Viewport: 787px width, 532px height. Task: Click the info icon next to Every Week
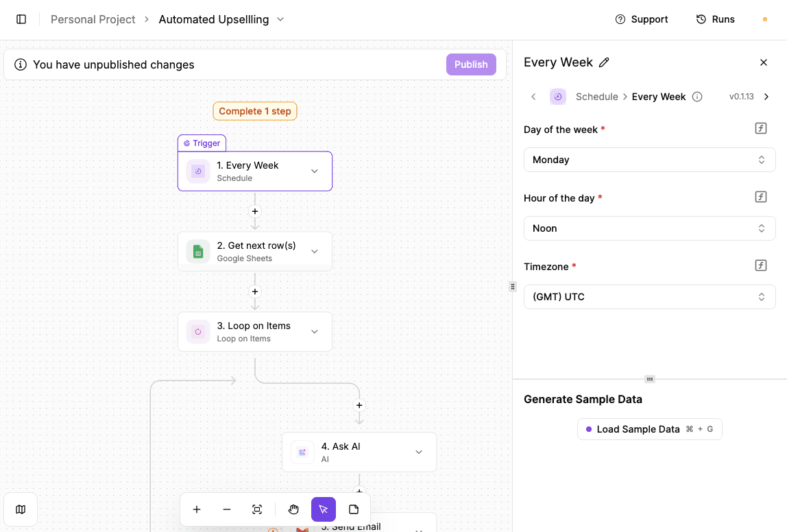(x=697, y=97)
